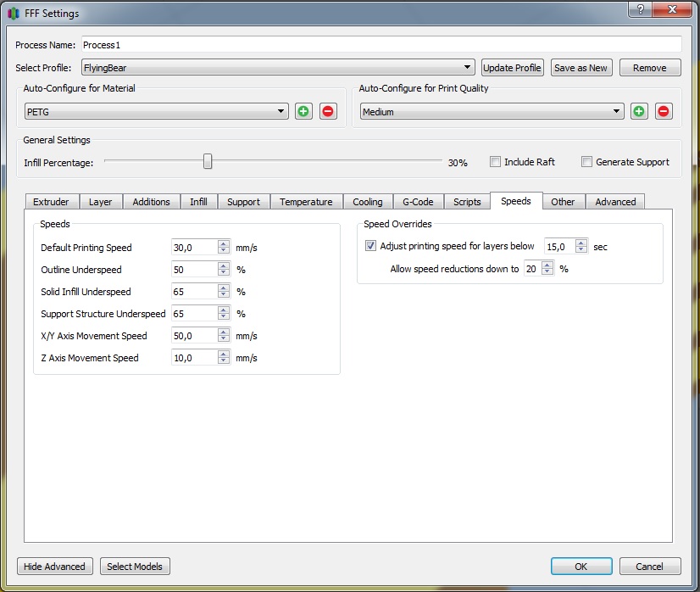Click the help question mark in title bar
The height and width of the screenshot is (592, 700).
[641, 11]
